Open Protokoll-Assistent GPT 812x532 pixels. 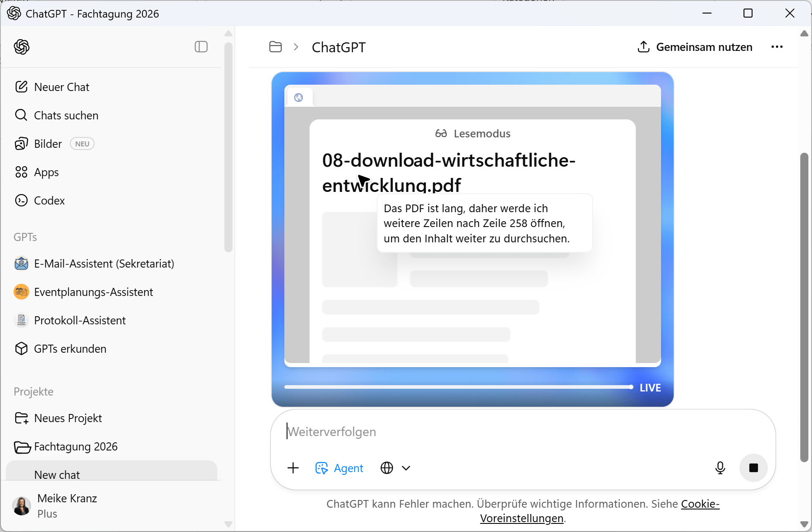coord(80,320)
